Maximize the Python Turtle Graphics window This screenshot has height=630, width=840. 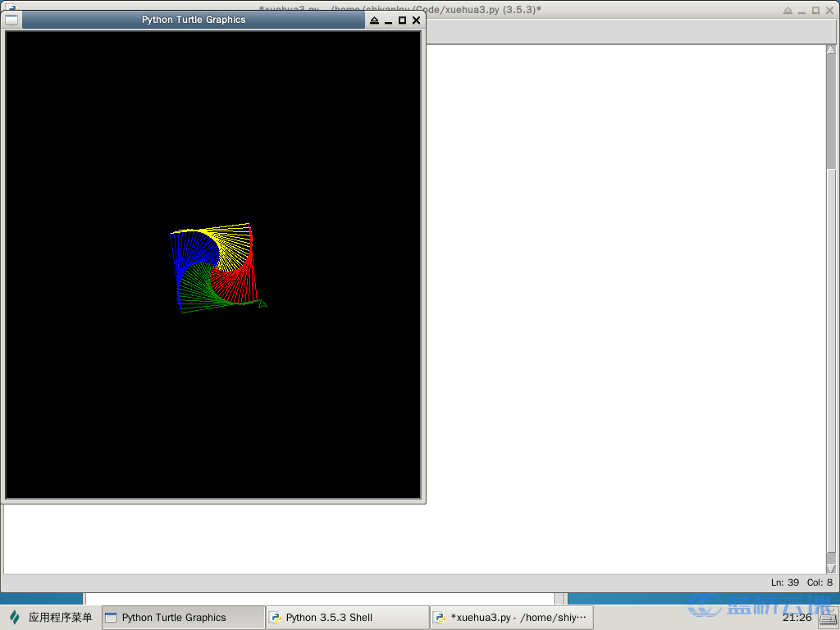coord(402,21)
